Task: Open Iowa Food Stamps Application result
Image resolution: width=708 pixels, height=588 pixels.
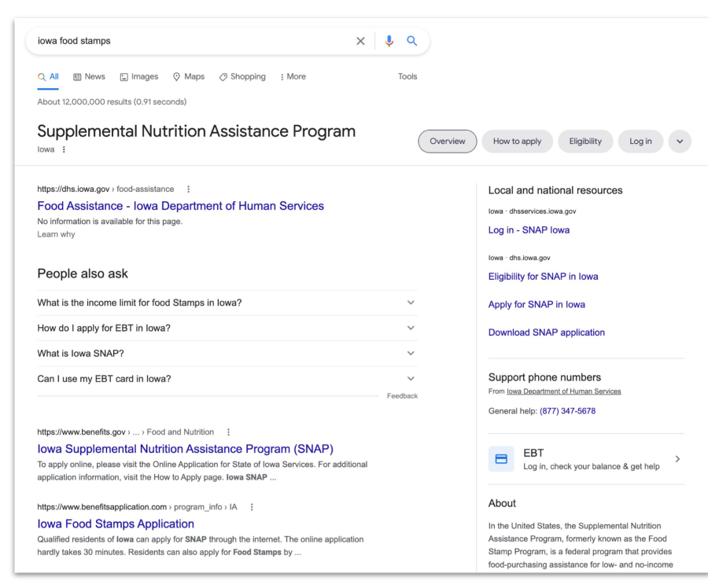Action: pos(116,524)
